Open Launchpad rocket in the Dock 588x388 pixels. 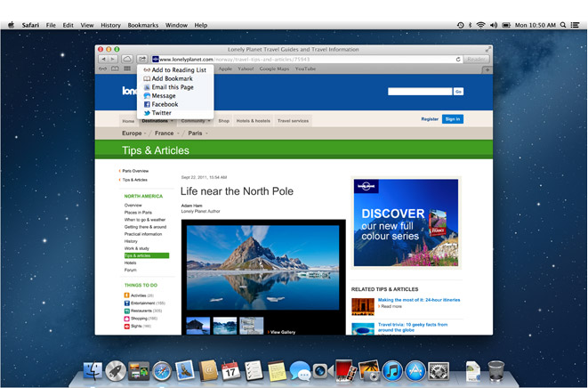click(116, 371)
